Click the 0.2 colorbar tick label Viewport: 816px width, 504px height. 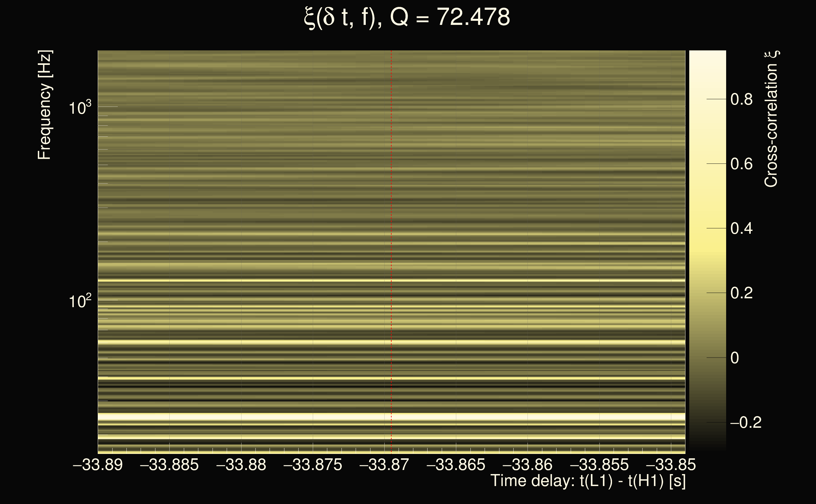pyautogui.click(x=741, y=293)
